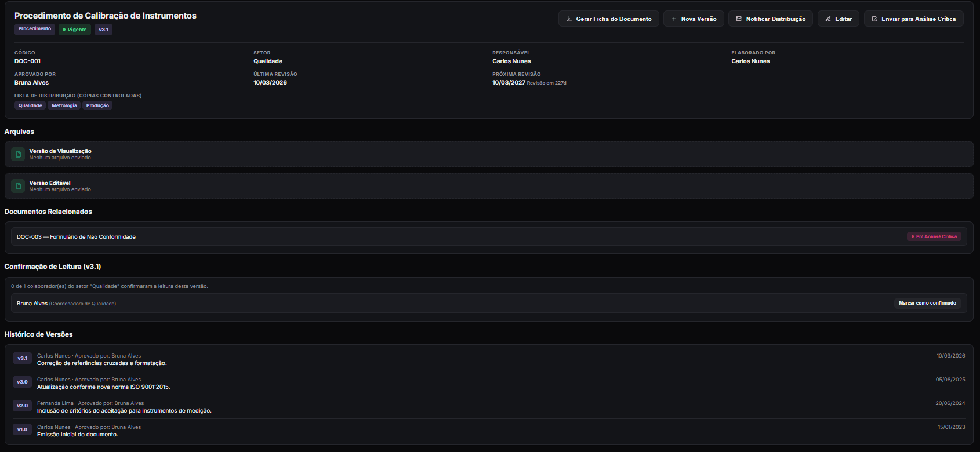Create a new version with Nova Versão
The image size is (980, 452).
click(694, 19)
